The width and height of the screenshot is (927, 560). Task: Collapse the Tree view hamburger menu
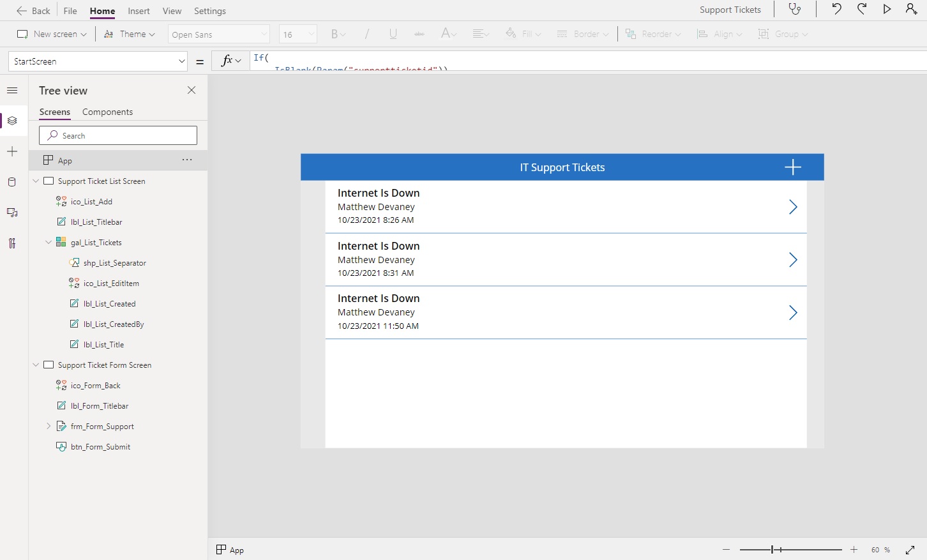[12, 90]
